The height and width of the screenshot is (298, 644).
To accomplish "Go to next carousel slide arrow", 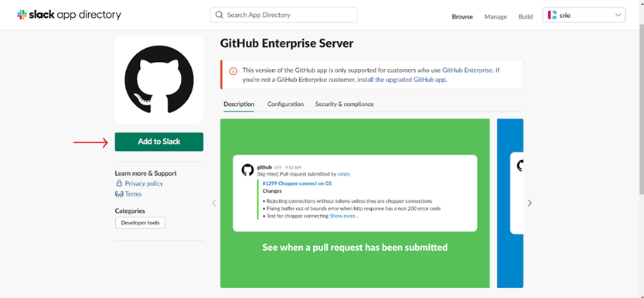I will click(x=530, y=203).
